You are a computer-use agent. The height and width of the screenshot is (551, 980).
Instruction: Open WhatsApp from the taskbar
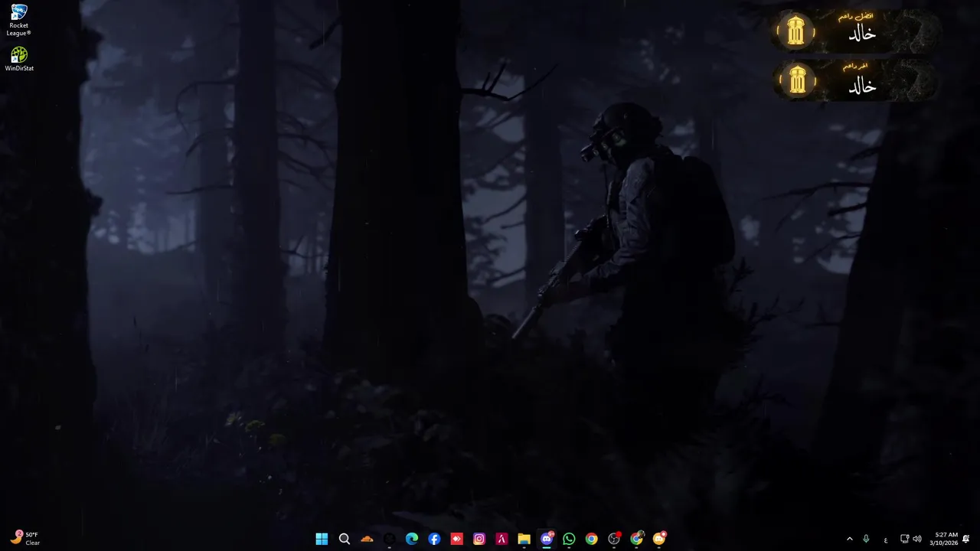[x=569, y=539]
